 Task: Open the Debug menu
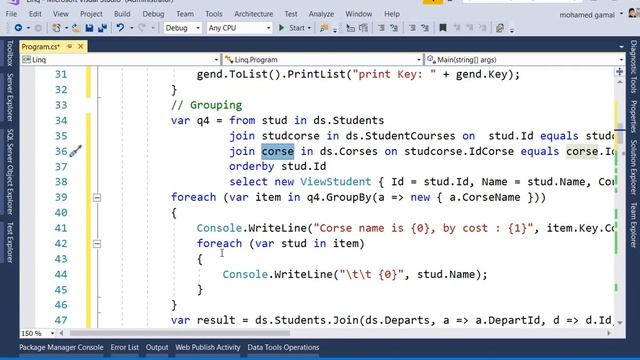(x=153, y=14)
